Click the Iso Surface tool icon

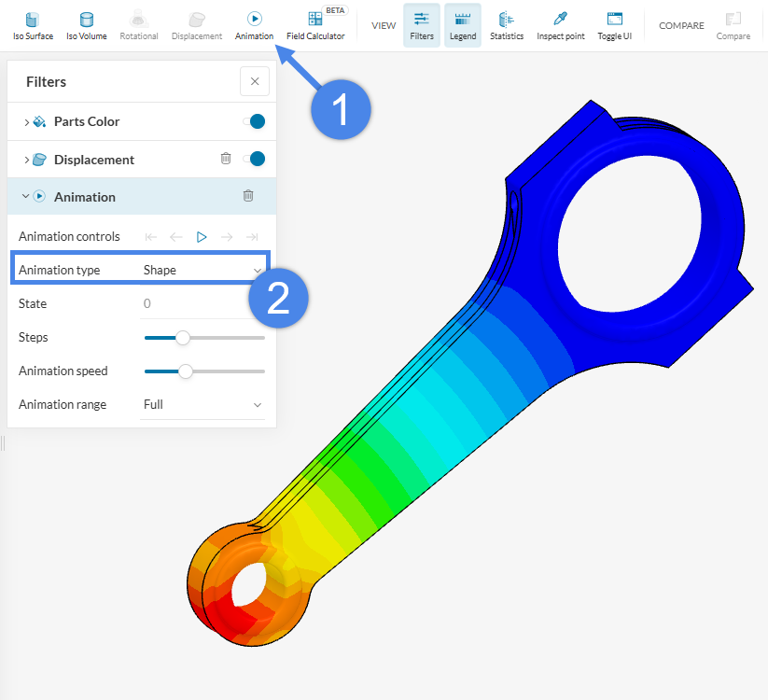[x=33, y=20]
